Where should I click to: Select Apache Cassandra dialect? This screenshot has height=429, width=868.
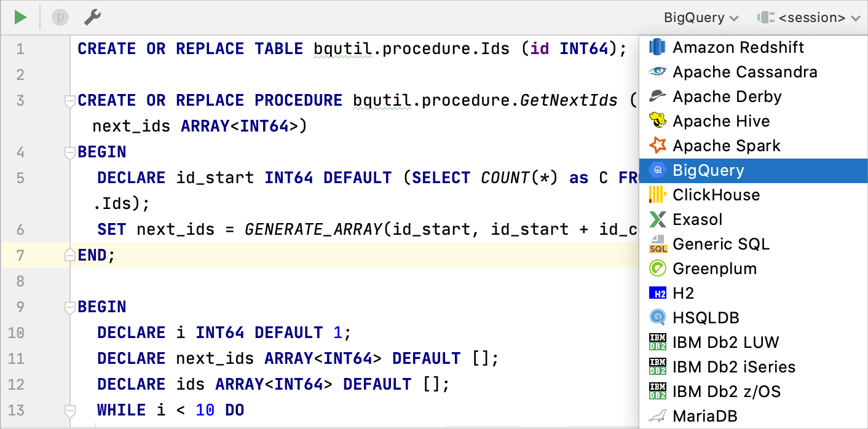[x=754, y=72]
